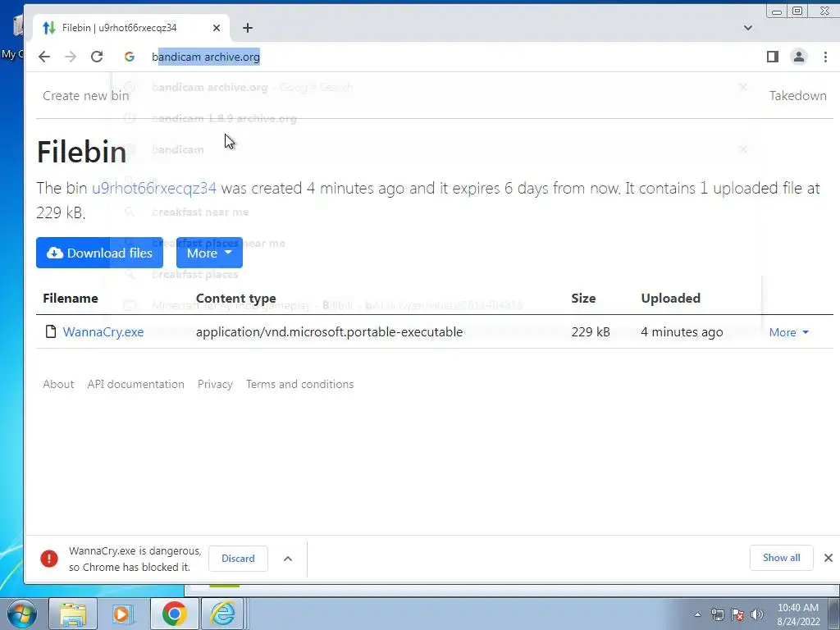
Task: Open the bin link u9rhot66rxecqz34
Action: pyautogui.click(x=154, y=188)
